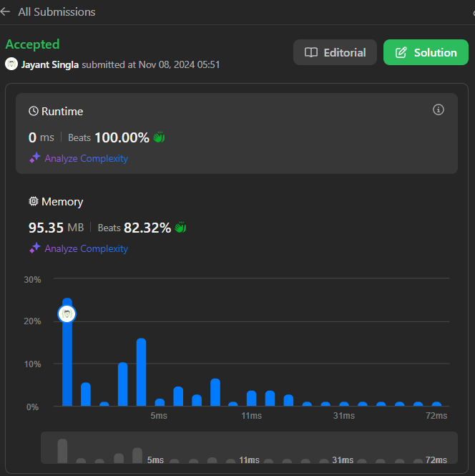Click the avatar marker on the tallest bar
Screen dimensions: 475x476
pyautogui.click(x=67, y=314)
